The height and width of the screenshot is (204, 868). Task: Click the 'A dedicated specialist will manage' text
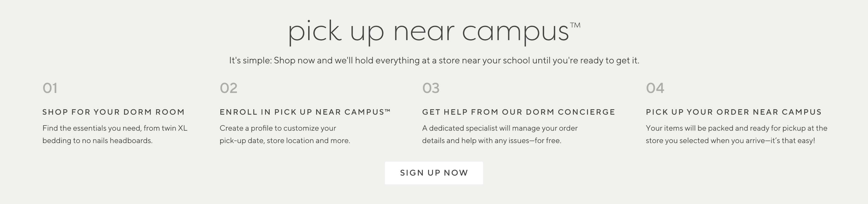click(x=500, y=128)
